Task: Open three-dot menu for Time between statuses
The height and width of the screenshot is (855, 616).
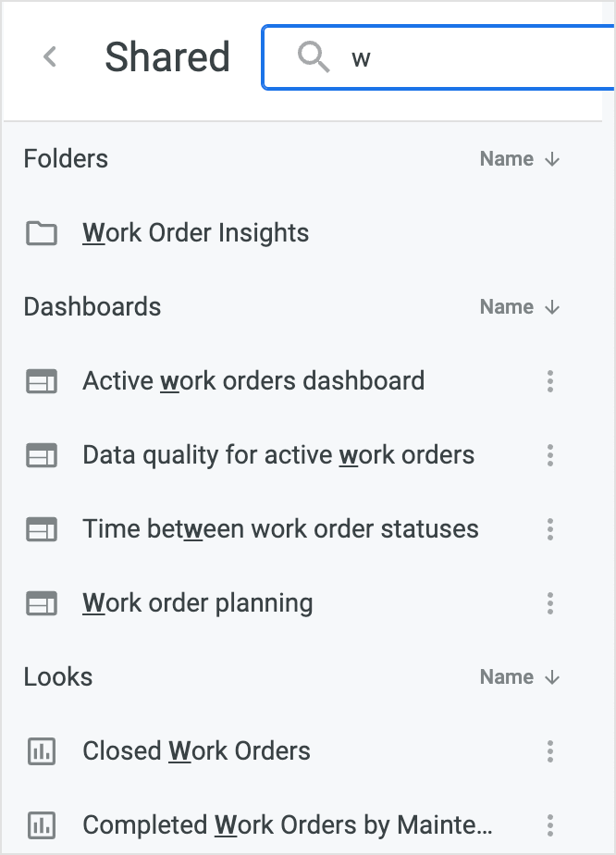Action: 550,529
